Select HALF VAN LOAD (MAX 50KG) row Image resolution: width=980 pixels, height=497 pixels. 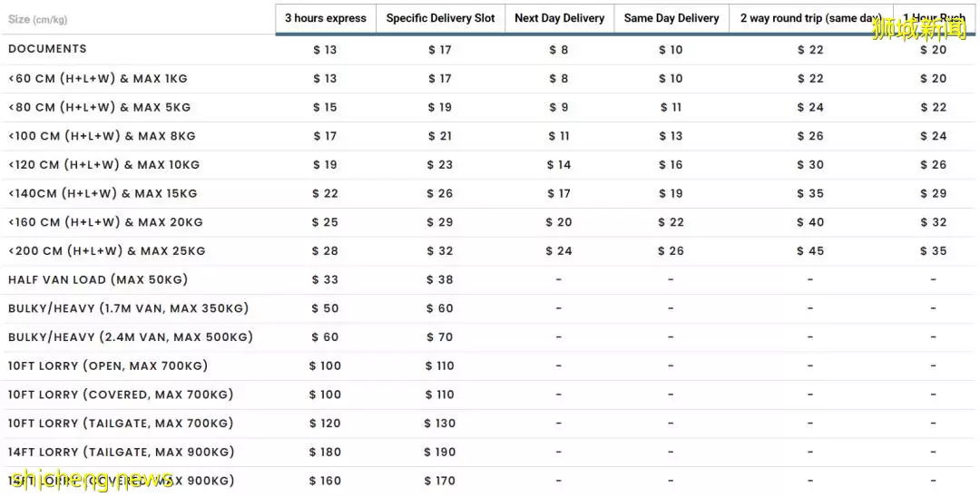487,279
